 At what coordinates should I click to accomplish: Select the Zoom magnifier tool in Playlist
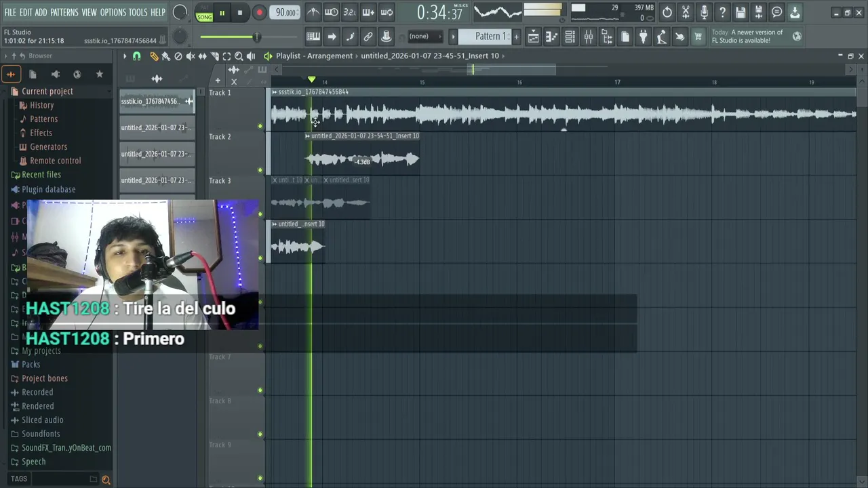pyautogui.click(x=239, y=56)
